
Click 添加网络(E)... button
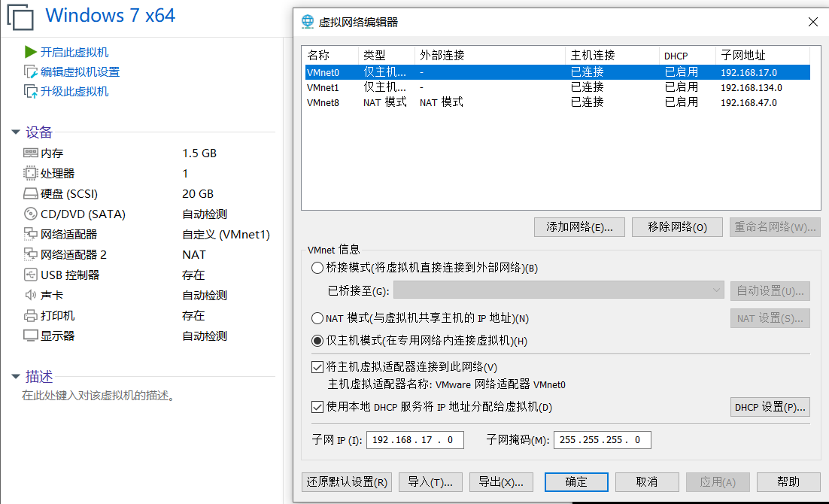pos(579,227)
